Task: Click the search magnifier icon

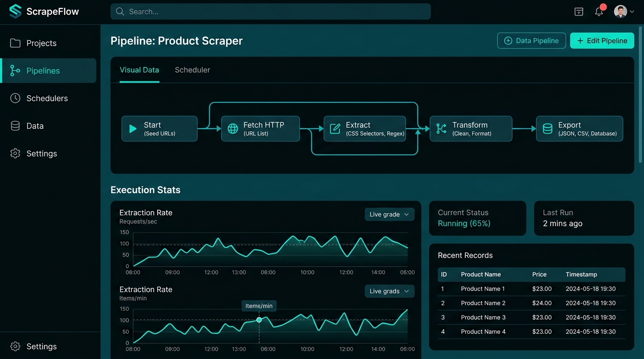Action: click(120, 12)
